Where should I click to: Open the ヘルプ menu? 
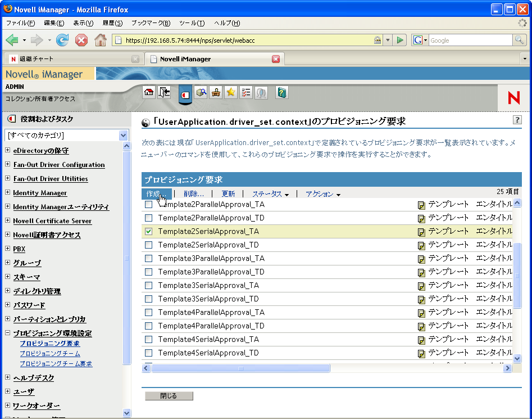click(x=227, y=23)
